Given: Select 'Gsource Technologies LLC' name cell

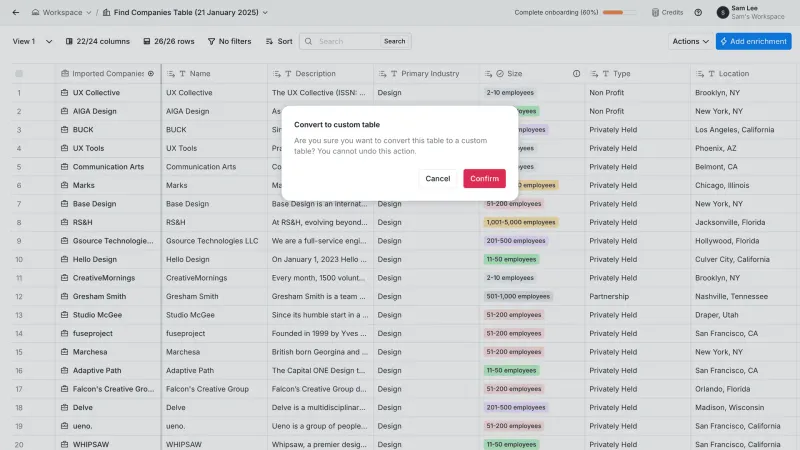Looking at the screenshot, I should (212, 241).
